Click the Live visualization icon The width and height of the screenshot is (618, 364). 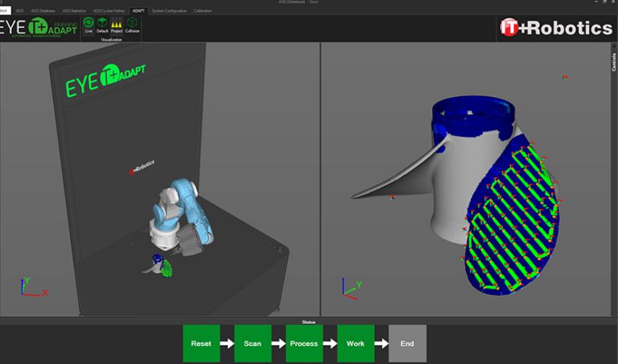(x=88, y=24)
